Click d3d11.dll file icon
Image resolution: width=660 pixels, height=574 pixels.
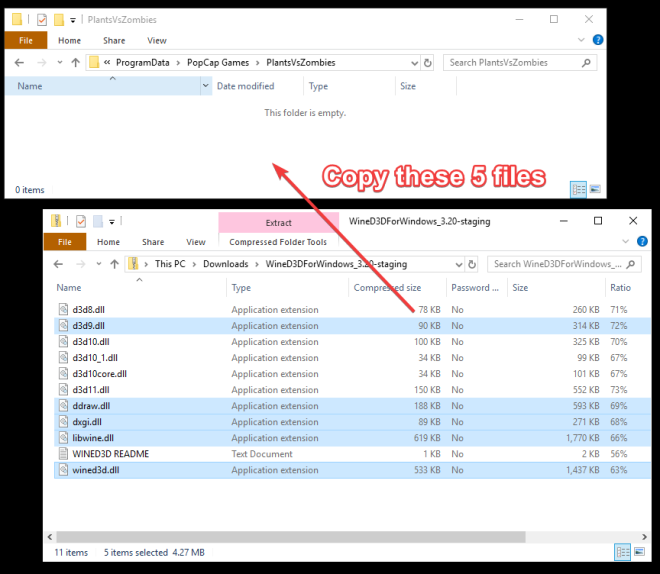pos(63,390)
